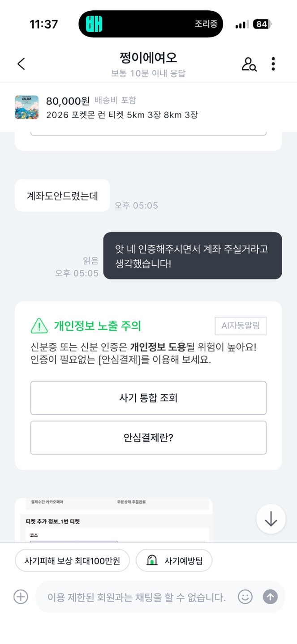Select the 사기피해 보상 최대100만원 chip
297x644 pixels.
coord(72,560)
